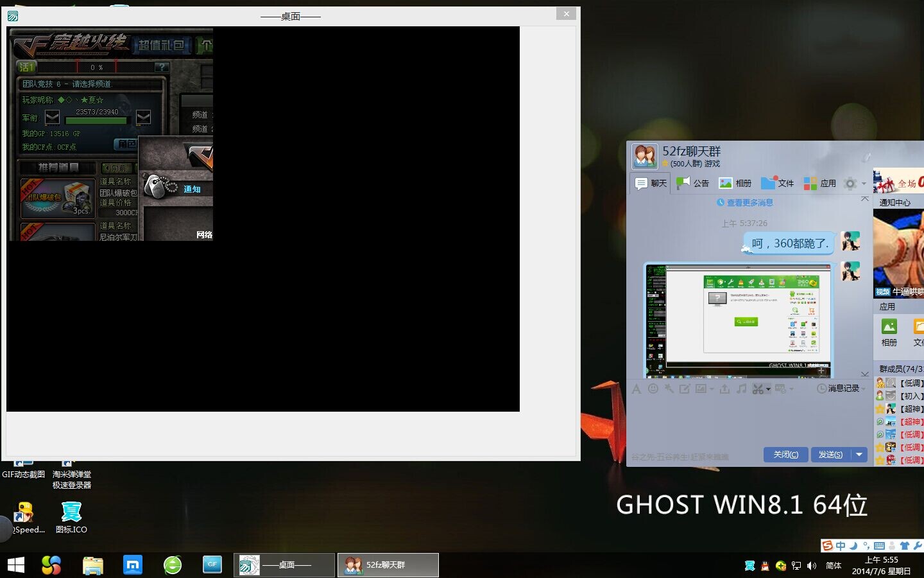The image size is (924, 578).
Task: Click the 关闭(C) button
Action: click(x=785, y=455)
